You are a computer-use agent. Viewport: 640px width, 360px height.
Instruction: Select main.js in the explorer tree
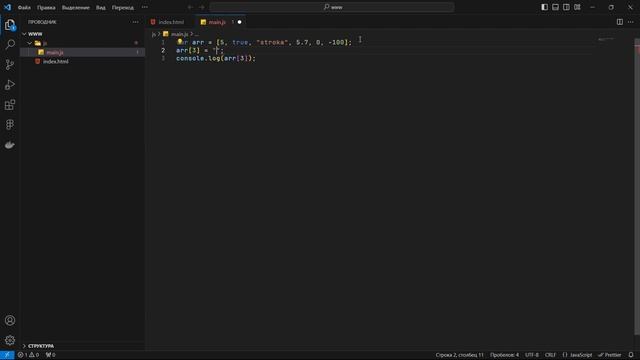pos(82,52)
